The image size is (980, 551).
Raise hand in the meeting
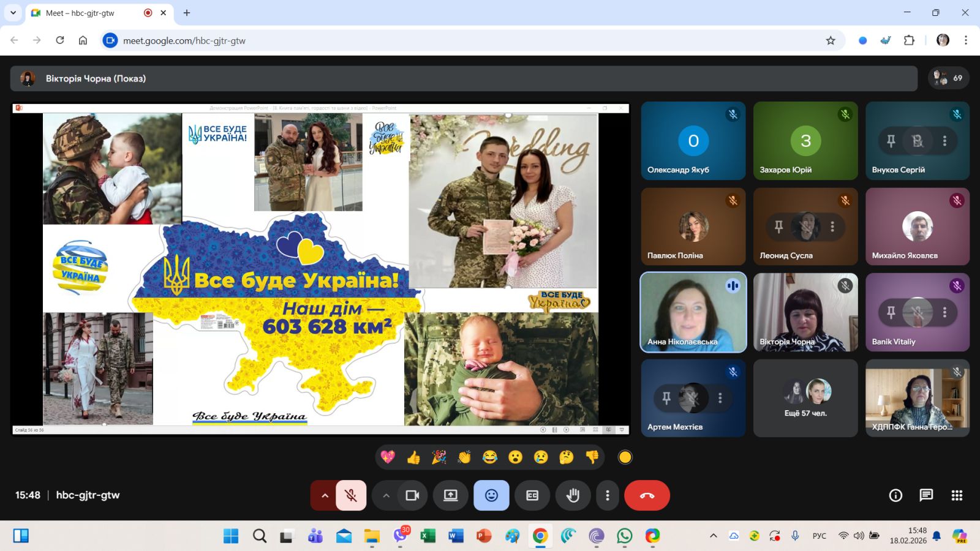pos(573,495)
